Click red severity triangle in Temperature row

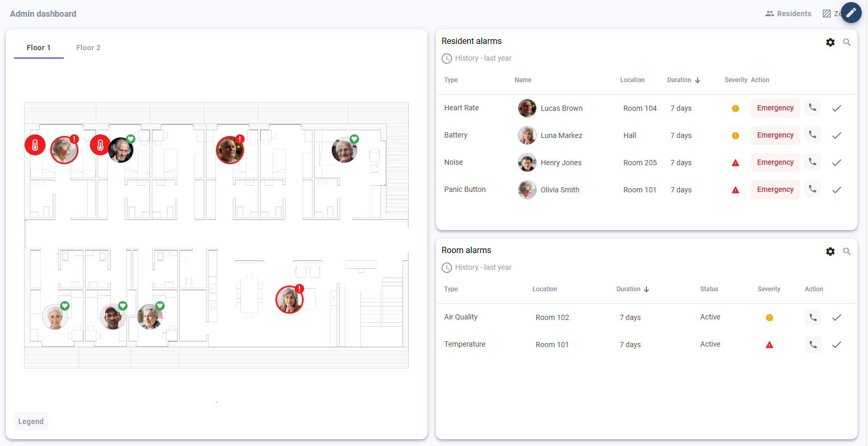769,345
